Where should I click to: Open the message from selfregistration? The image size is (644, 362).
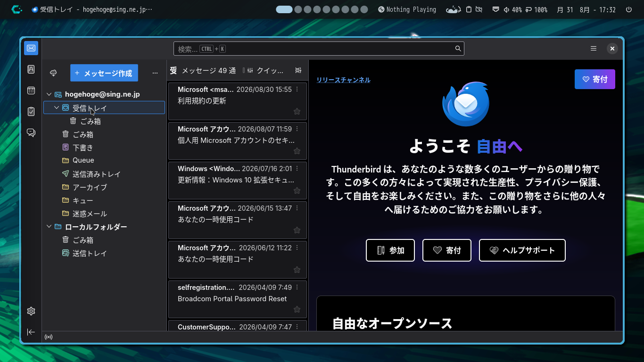[x=237, y=299]
